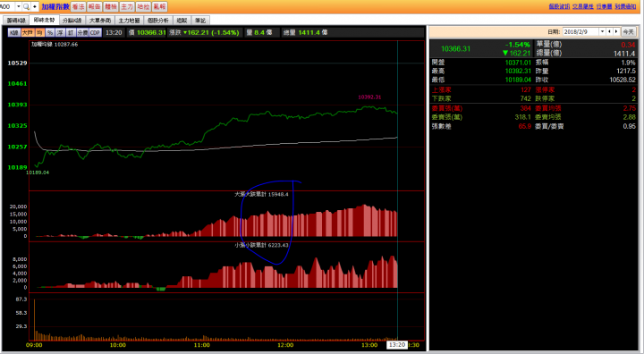
Task: Switch to the 主力地圖 tab
Action: (129, 21)
